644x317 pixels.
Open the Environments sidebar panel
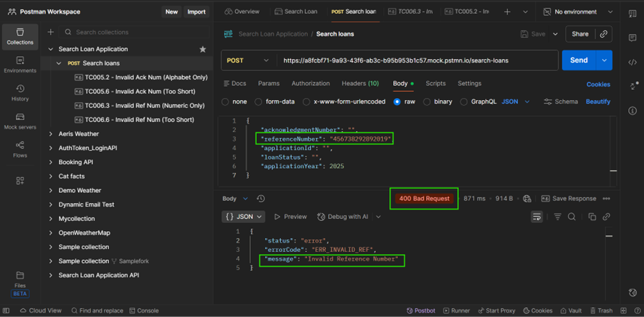pos(20,65)
